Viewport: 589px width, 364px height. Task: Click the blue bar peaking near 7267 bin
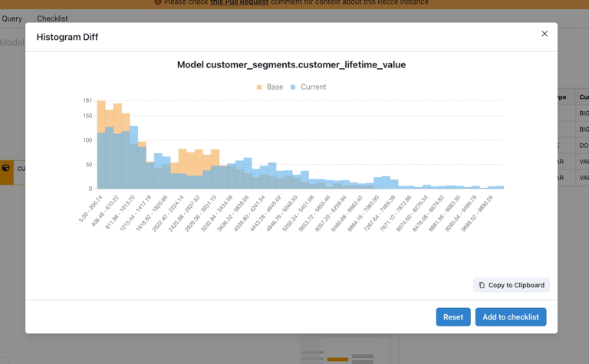[x=386, y=182]
